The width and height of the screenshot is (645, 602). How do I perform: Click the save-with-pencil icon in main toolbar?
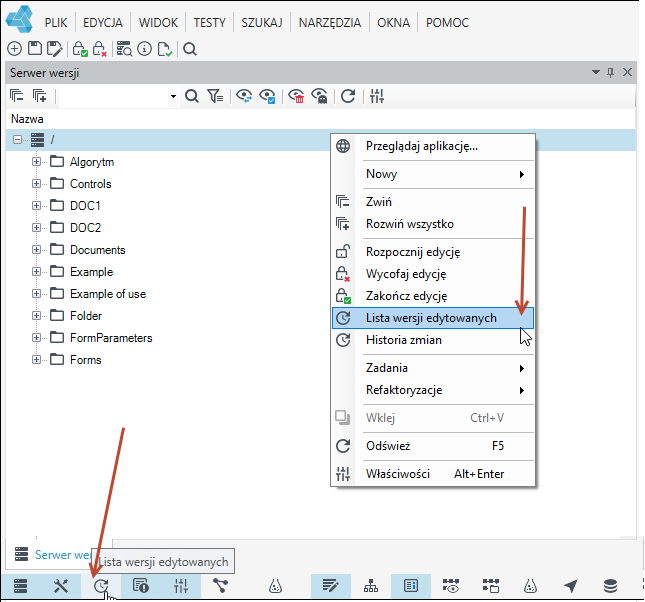(x=54, y=49)
